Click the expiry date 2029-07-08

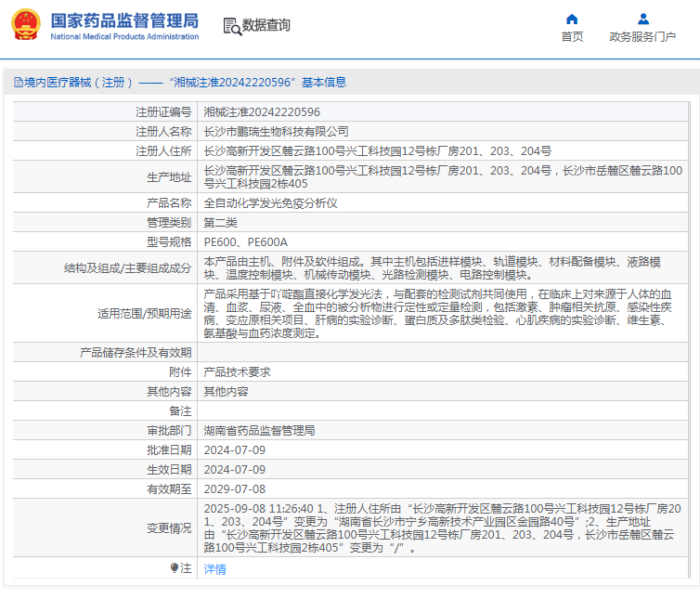pos(234,489)
